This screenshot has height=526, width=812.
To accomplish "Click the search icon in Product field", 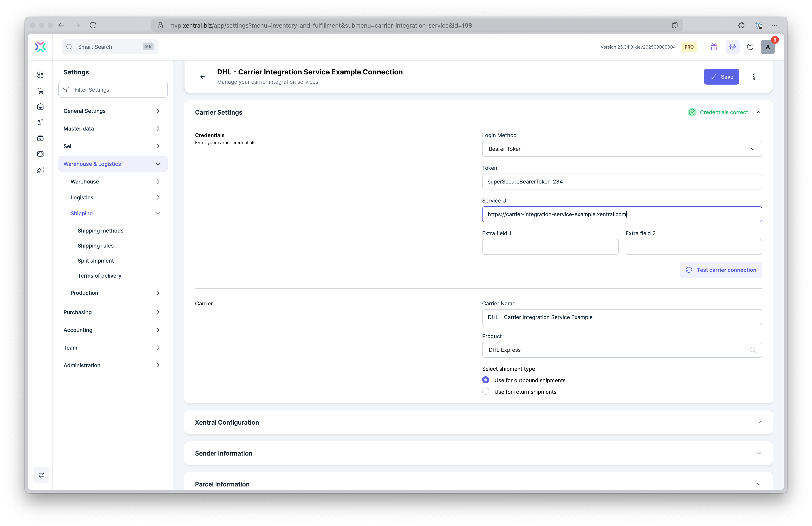I will tap(753, 350).
